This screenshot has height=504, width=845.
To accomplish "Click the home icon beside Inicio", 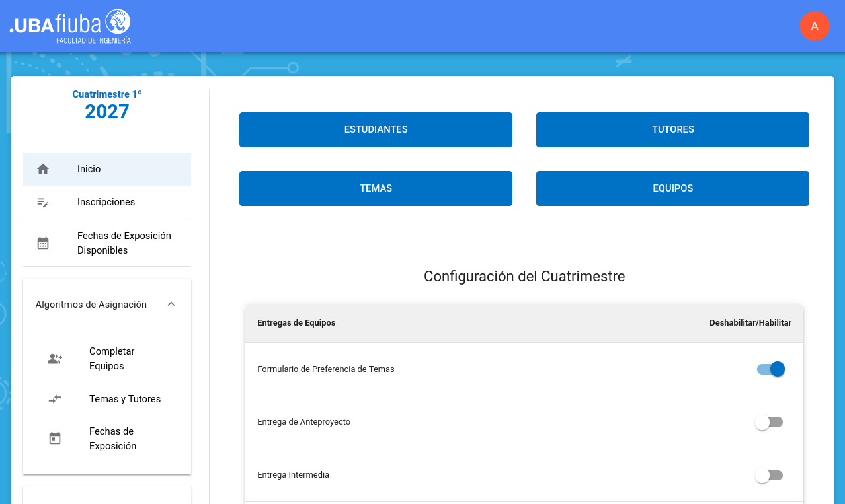I will 43,169.
